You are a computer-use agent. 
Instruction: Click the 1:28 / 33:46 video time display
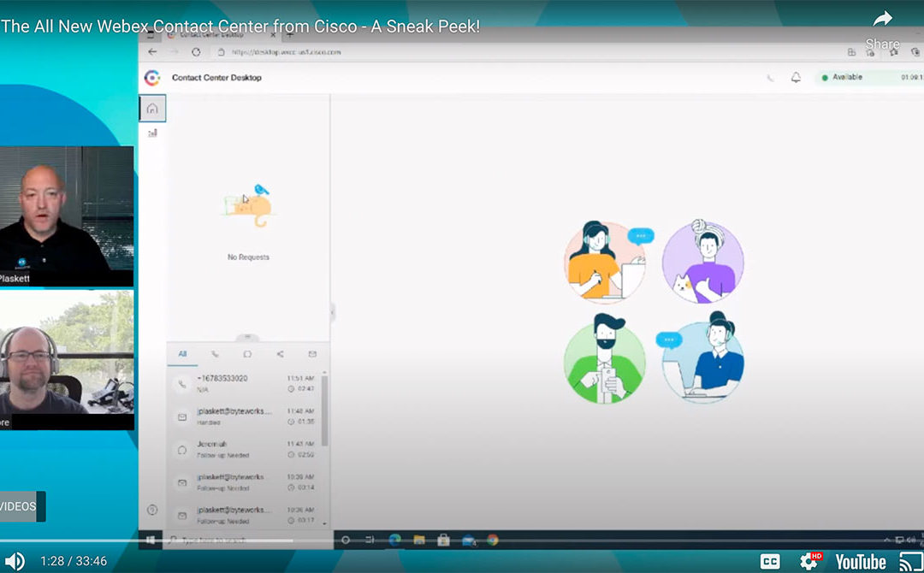pos(74,561)
